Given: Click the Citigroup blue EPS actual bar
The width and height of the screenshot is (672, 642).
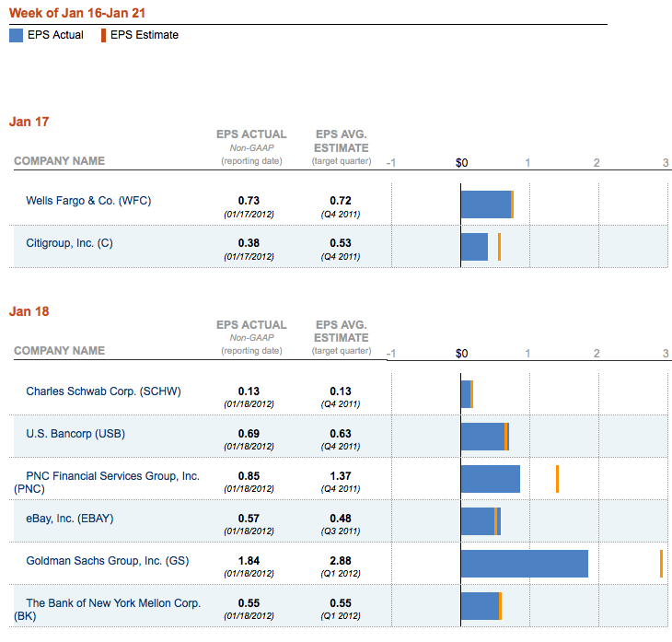Looking at the screenshot, I should click(x=474, y=247).
